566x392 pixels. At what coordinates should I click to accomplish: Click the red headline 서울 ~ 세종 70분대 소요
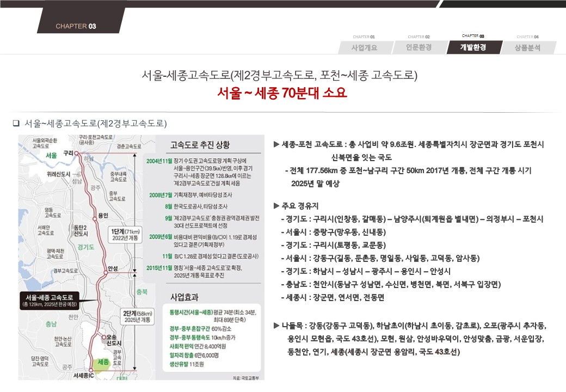tap(282, 93)
